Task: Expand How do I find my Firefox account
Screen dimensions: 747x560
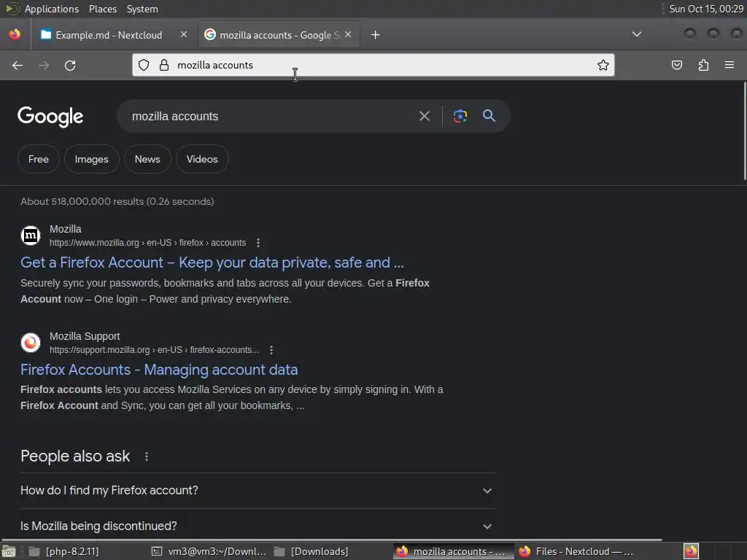Action: point(258,491)
